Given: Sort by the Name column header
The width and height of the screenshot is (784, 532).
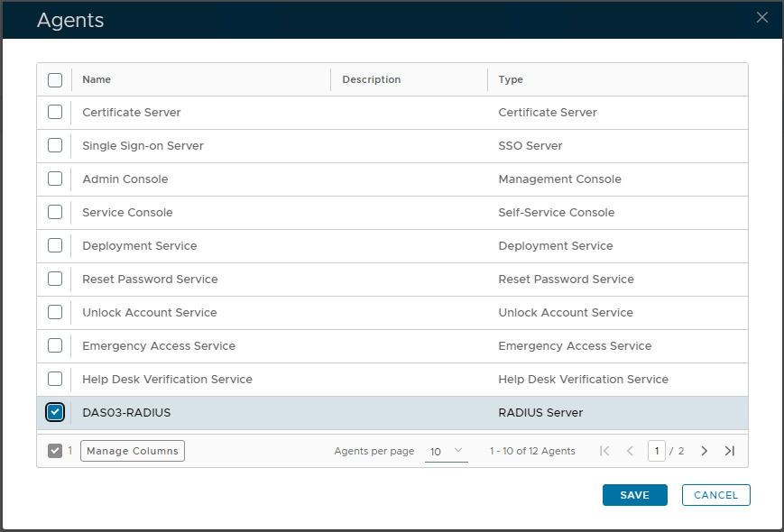Looking at the screenshot, I should coord(97,79).
